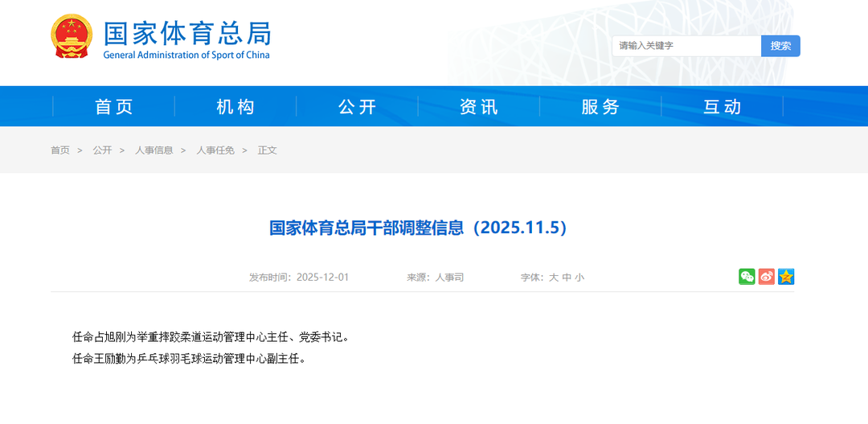Screen dimensions: 868x424
Task: Go to the 资讯 navigation section
Action: [479, 107]
